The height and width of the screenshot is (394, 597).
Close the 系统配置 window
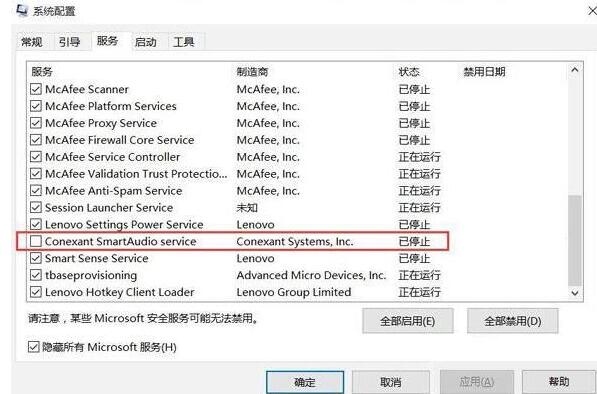click(x=592, y=11)
